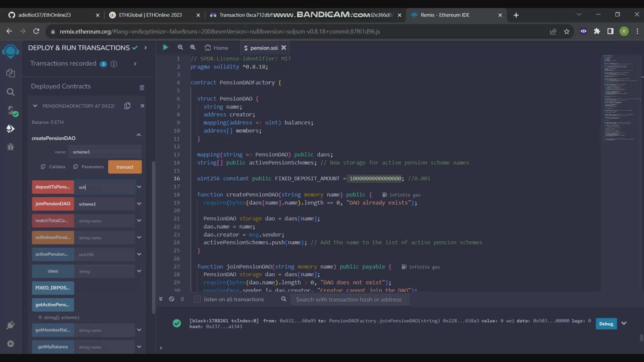Click the Remix logo home icon
The width and height of the screenshot is (644, 362).
10,52
